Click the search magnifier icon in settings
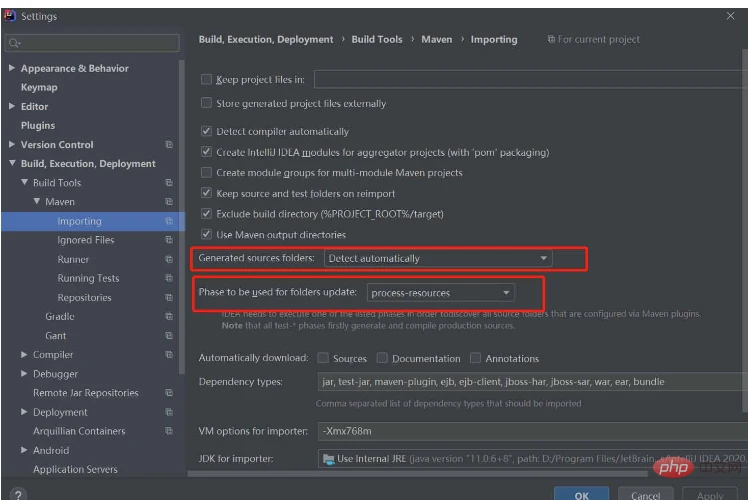The height and width of the screenshot is (500, 752). click(x=14, y=44)
